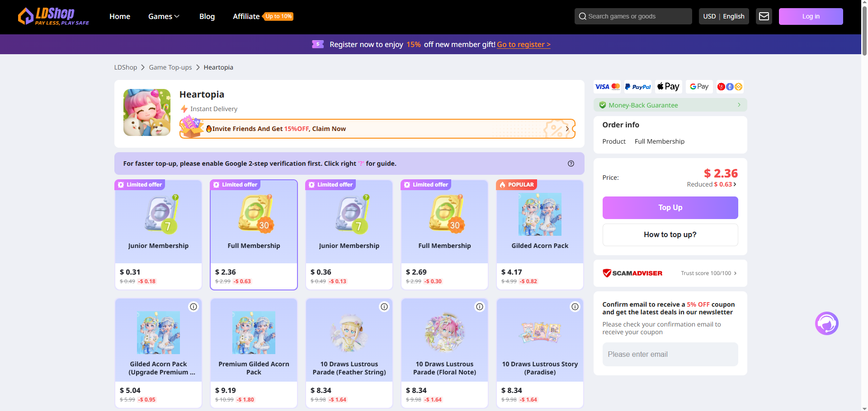The image size is (868, 411).
Task: Open the Affiliate page
Action: (246, 16)
